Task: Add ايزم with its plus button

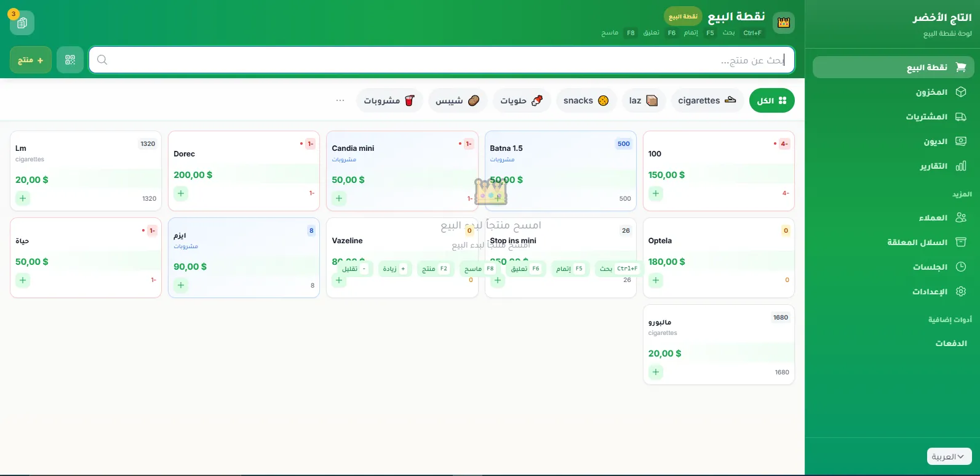Action: tap(181, 285)
